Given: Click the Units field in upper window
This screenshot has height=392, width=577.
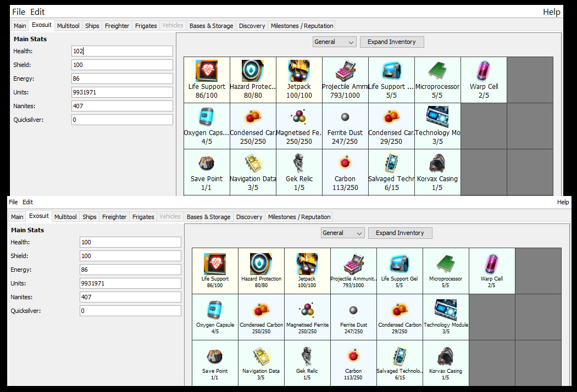Looking at the screenshot, I should coord(122,92).
